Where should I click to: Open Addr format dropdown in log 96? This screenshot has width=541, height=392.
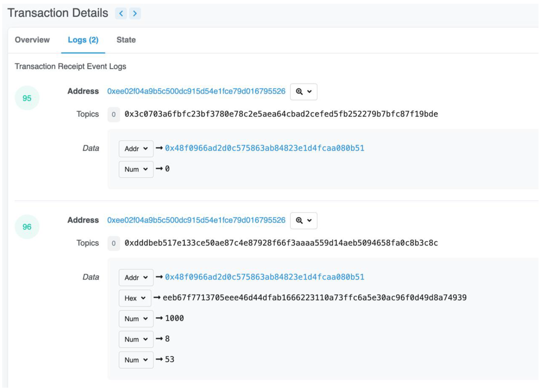[x=136, y=278]
